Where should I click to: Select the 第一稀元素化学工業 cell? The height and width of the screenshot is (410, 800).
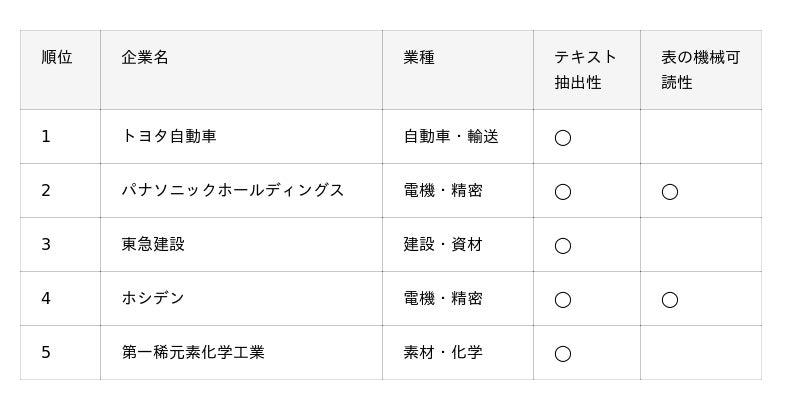pyautogui.click(x=193, y=352)
